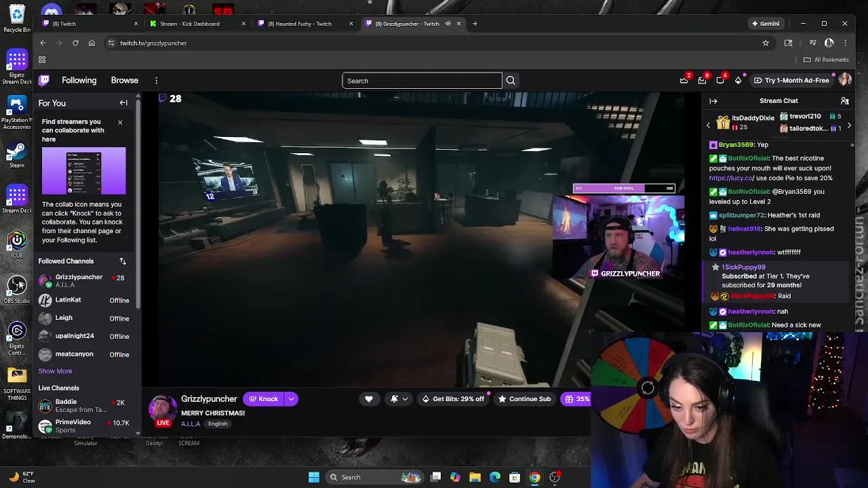868x488 pixels.
Task: Open the Twitch search magnifier button
Action: (x=511, y=81)
